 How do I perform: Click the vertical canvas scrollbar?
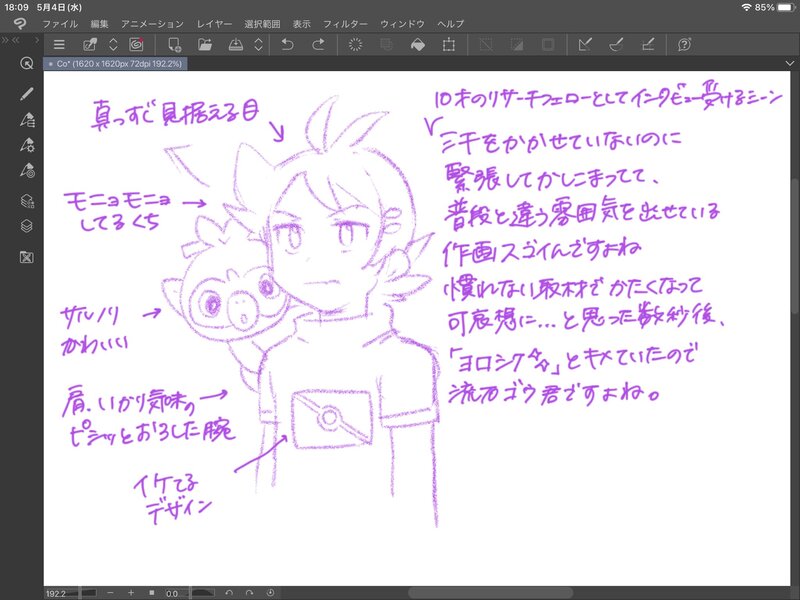(796, 245)
